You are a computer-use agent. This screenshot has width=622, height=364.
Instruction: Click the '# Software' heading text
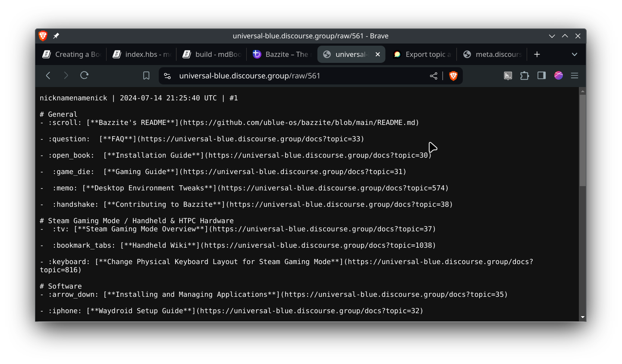tap(61, 286)
